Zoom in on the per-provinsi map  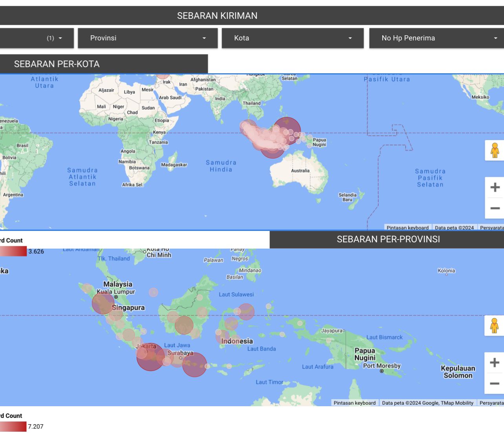point(494,363)
